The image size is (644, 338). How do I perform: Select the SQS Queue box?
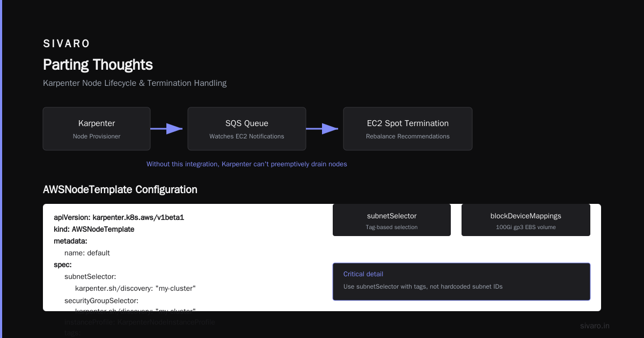click(x=247, y=129)
